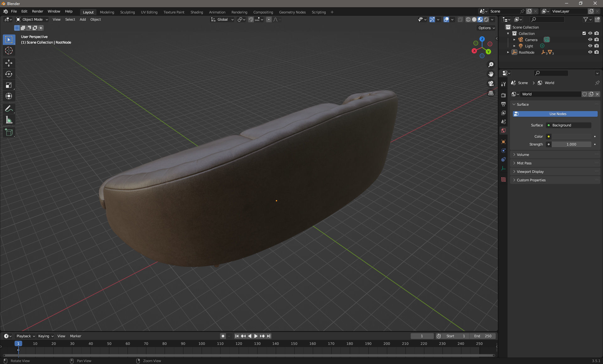Open viewport Options dropdown
The width and height of the screenshot is (603, 364).
(x=486, y=28)
